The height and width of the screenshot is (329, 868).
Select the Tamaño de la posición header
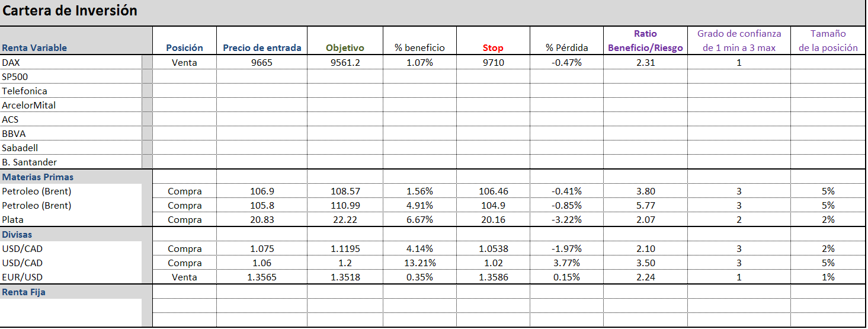(828, 41)
